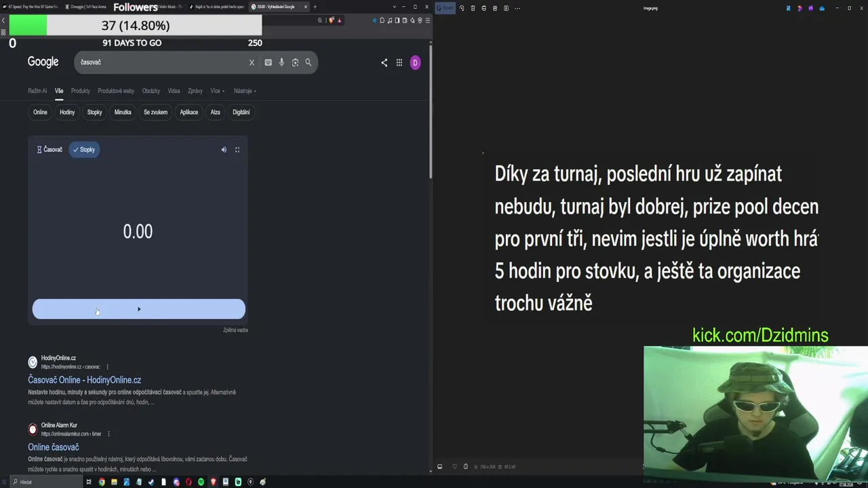Open Task View on the taskbar
Viewport: 868px width, 488px height.
[89, 482]
